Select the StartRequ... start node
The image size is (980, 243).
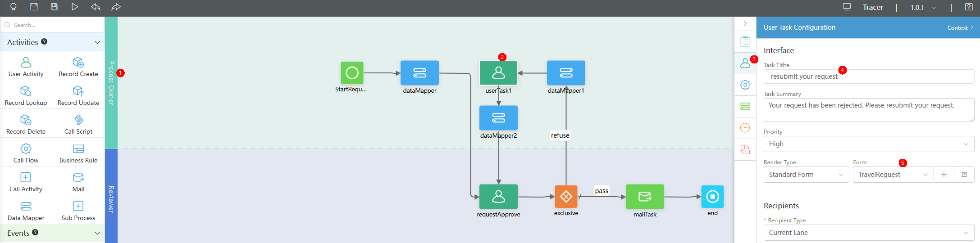click(352, 73)
